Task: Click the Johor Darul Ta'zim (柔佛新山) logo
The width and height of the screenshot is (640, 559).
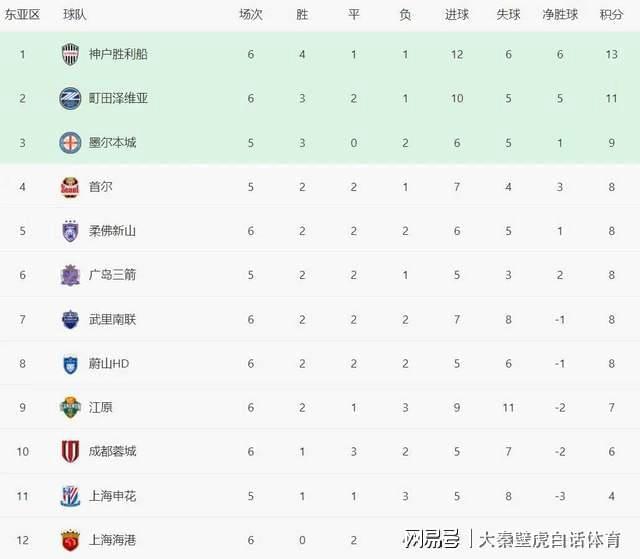Action: coord(70,231)
